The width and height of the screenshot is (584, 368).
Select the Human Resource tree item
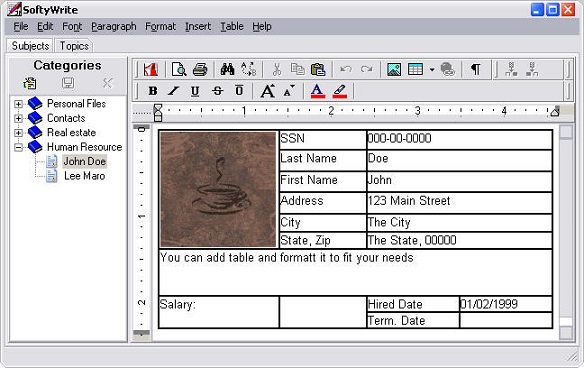tap(85, 147)
